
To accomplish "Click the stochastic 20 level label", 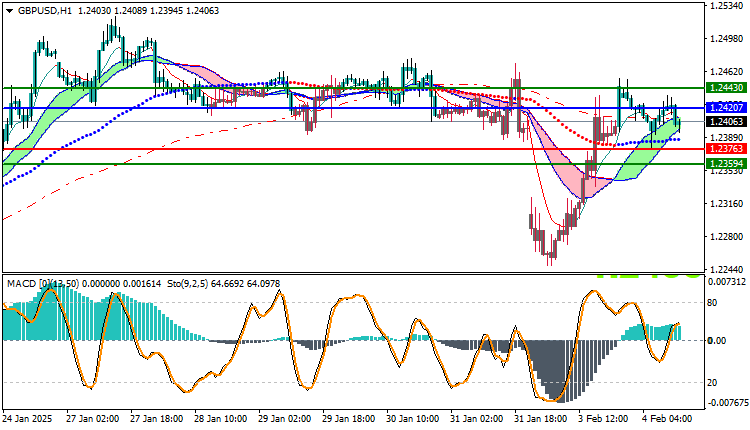I will coord(712,383).
